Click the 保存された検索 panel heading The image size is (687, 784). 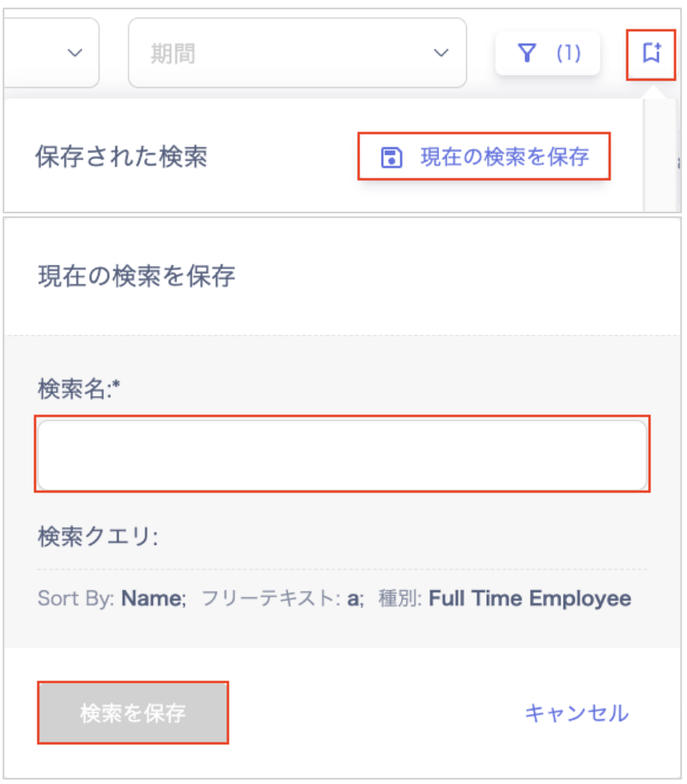121,157
